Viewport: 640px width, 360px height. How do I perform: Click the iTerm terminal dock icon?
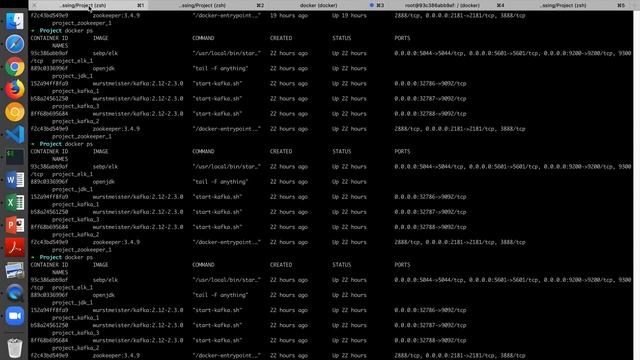click(x=15, y=157)
